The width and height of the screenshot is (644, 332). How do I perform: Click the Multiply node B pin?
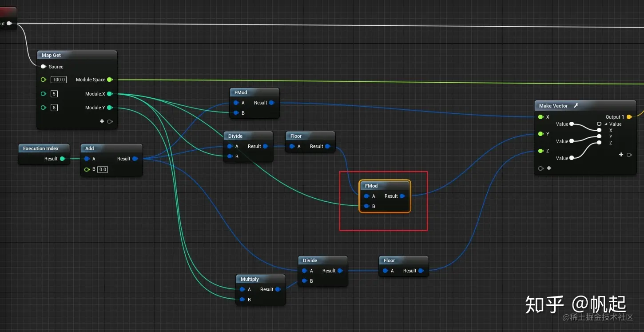click(242, 300)
